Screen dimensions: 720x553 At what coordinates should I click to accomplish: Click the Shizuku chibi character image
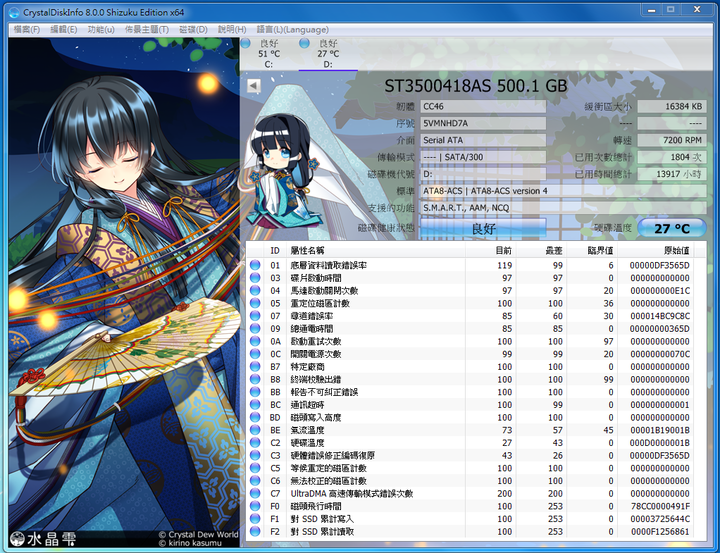pos(283,171)
